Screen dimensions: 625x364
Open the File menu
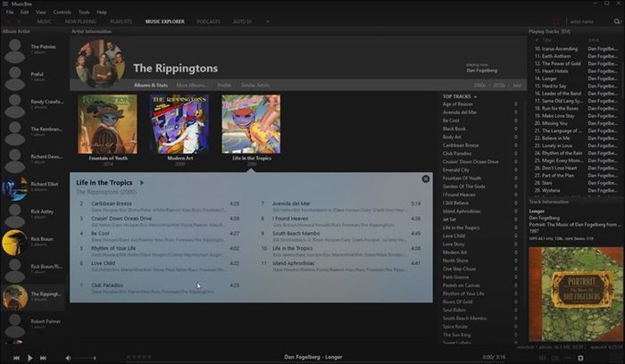point(10,12)
